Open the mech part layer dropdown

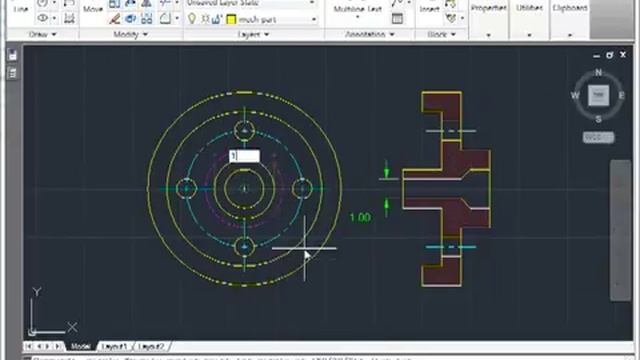pyautogui.click(x=314, y=19)
